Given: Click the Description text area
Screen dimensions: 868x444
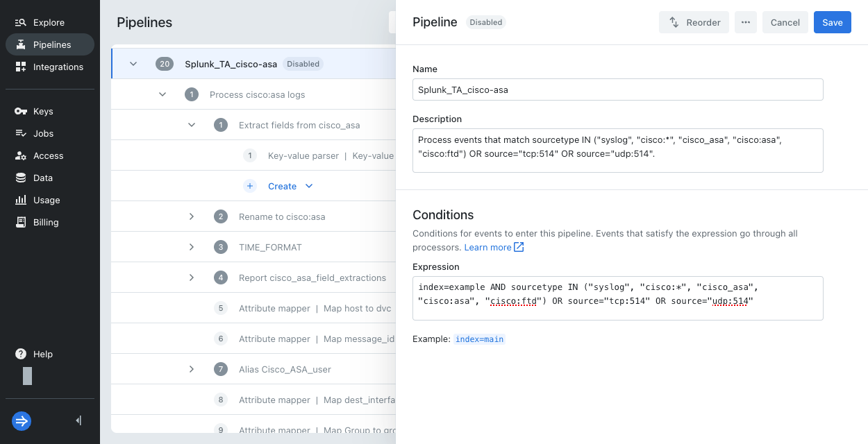Looking at the screenshot, I should point(618,150).
